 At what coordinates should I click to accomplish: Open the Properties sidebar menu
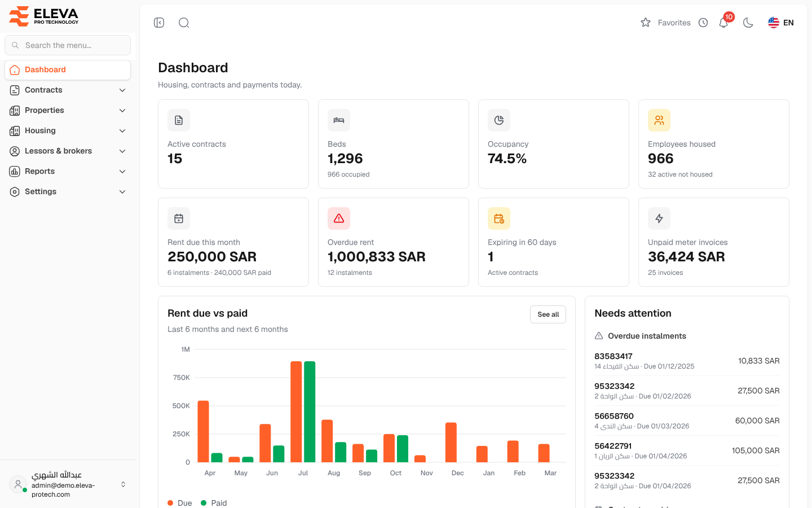pos(68,111)
